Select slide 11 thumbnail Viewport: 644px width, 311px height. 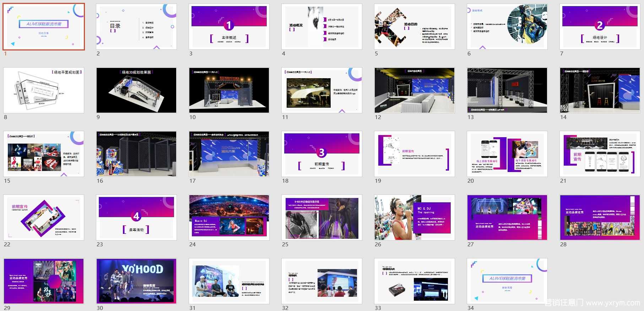click(x=322, y=90)
